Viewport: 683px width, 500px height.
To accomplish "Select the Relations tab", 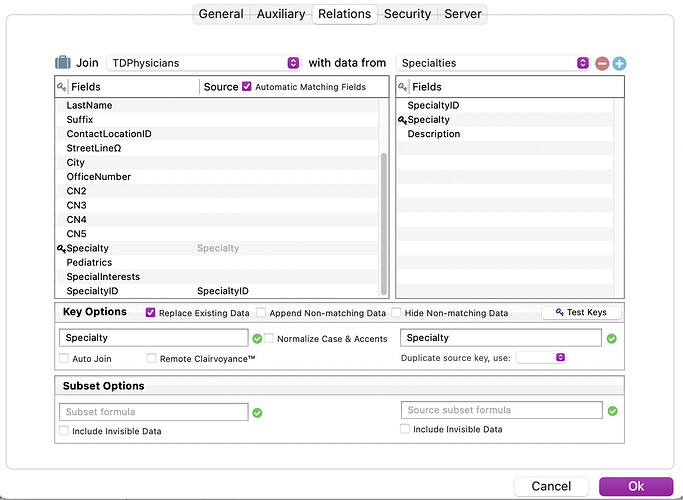I will pos(345,14).
